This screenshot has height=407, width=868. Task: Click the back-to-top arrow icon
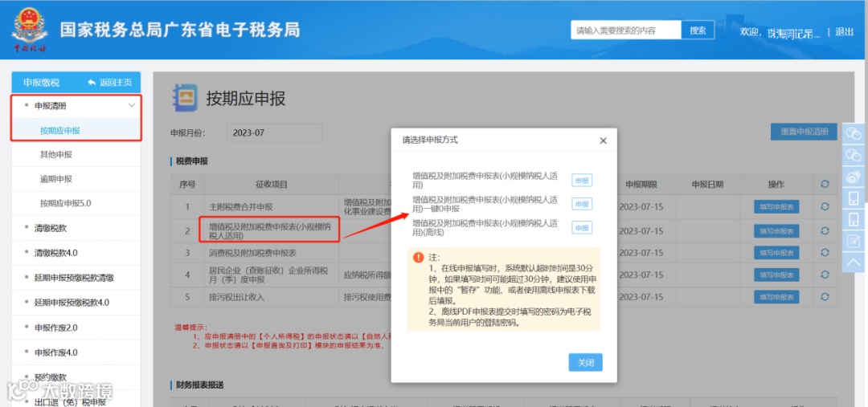pos(854,261)
